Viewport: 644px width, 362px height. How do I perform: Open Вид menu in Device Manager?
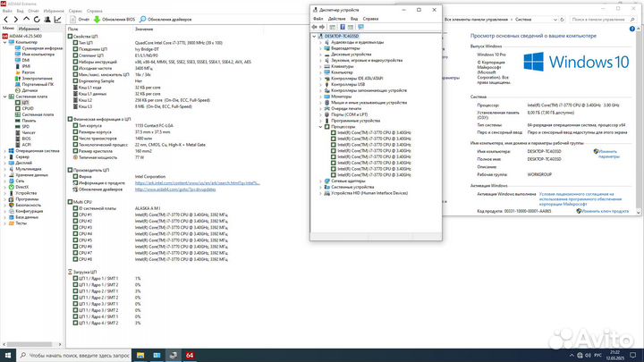pos(354,19)
